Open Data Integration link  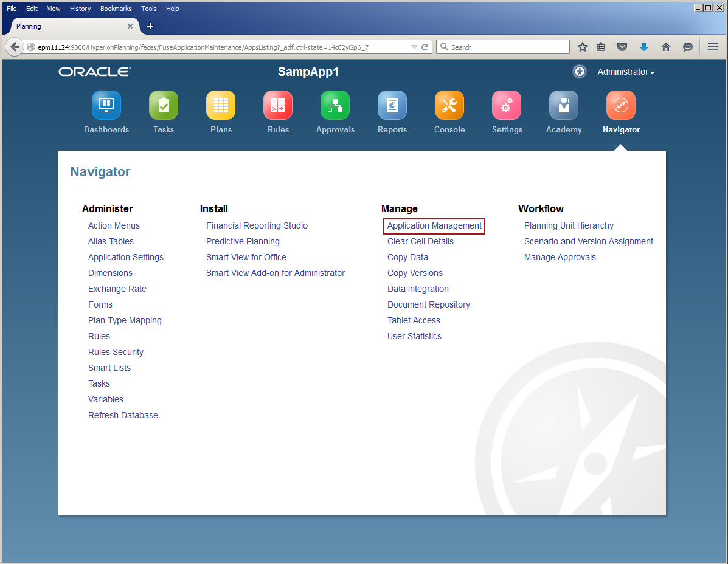418,289
